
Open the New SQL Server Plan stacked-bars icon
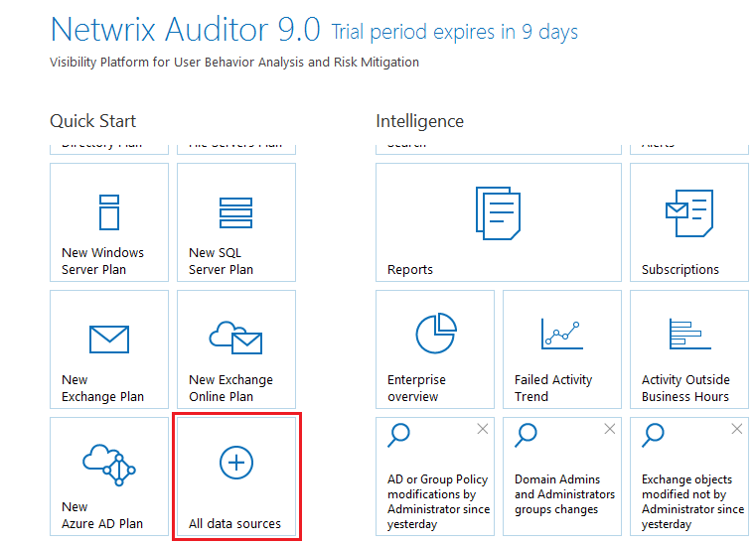(235, 212)
